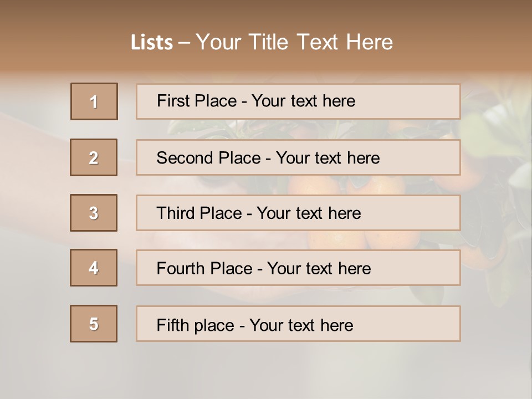Click the words "First Place" in the list

[x=197, y=101]
